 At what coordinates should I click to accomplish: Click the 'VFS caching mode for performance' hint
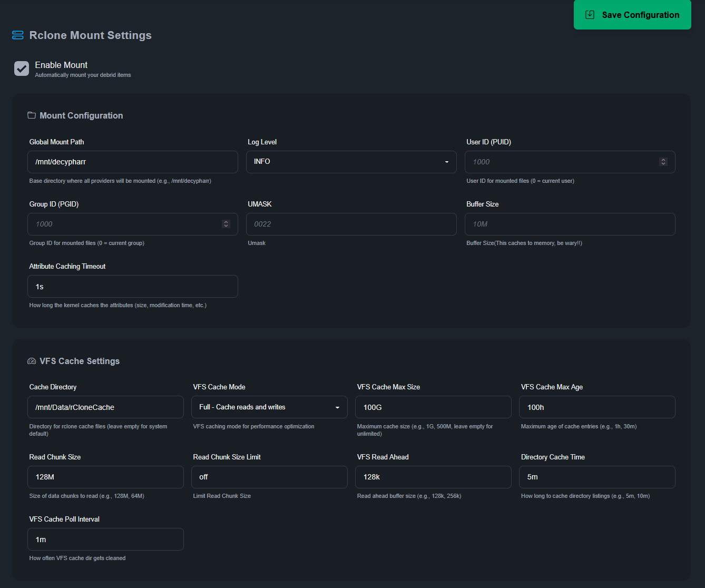[x=253, y=426]
